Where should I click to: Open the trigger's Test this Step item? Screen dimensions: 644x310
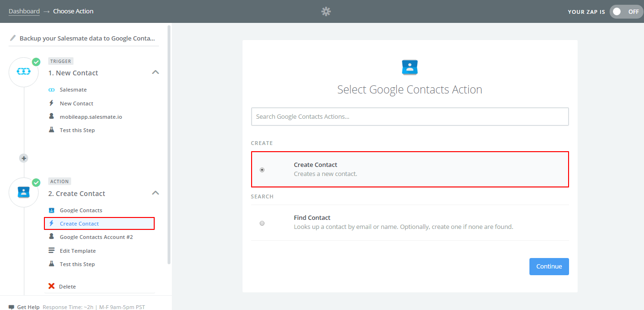[x=77, y=130]
